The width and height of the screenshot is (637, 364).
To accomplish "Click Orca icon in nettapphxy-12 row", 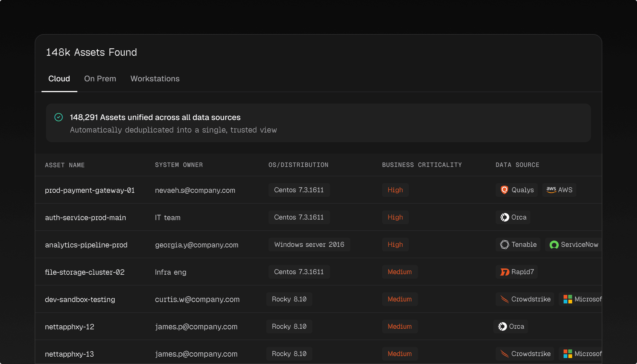I will pyautogui.click(x=502, y=326).
